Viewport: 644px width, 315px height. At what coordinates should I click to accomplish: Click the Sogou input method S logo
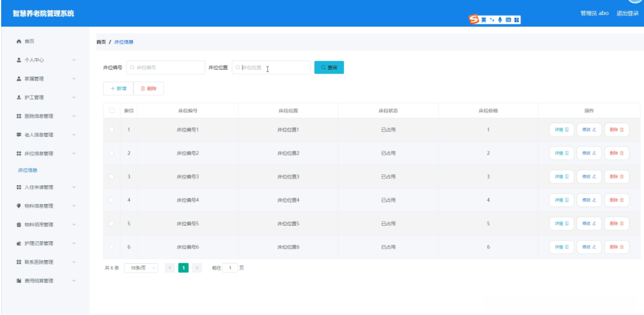(x=474, y=20)
